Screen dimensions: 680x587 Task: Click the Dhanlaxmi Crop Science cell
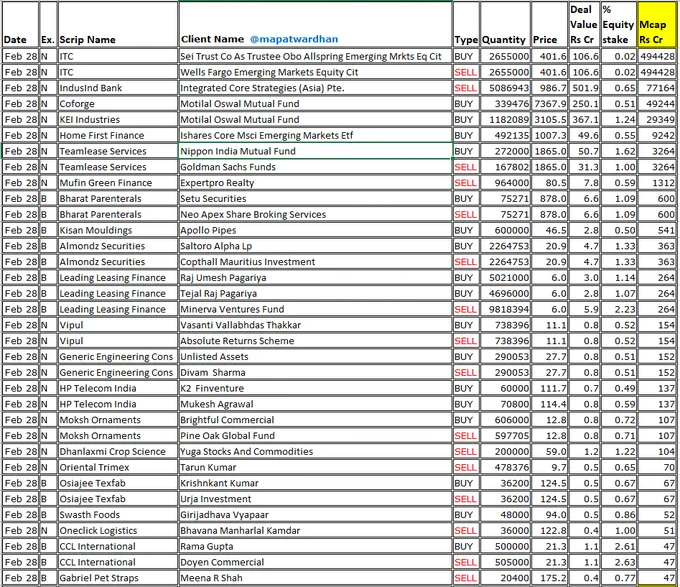tap(118, 452)
